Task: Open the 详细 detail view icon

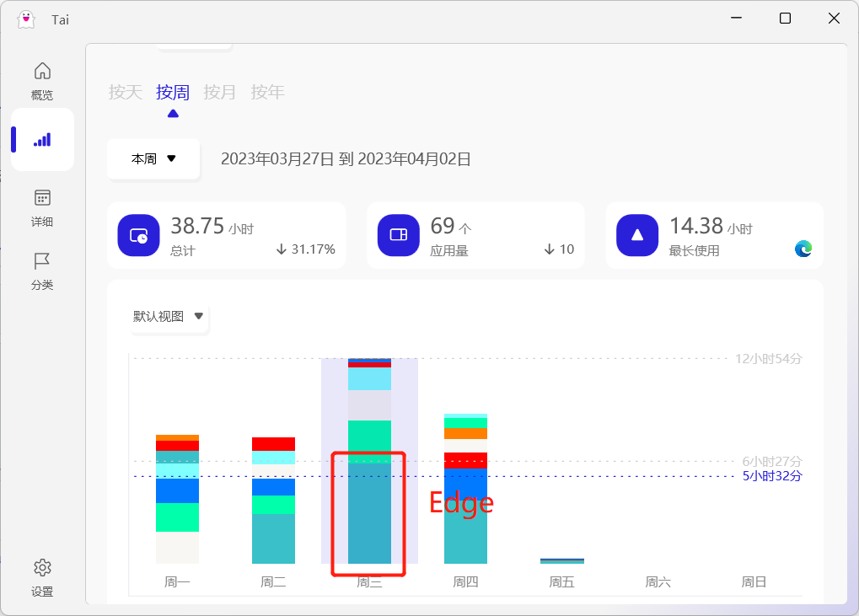Action: [41, 205]
